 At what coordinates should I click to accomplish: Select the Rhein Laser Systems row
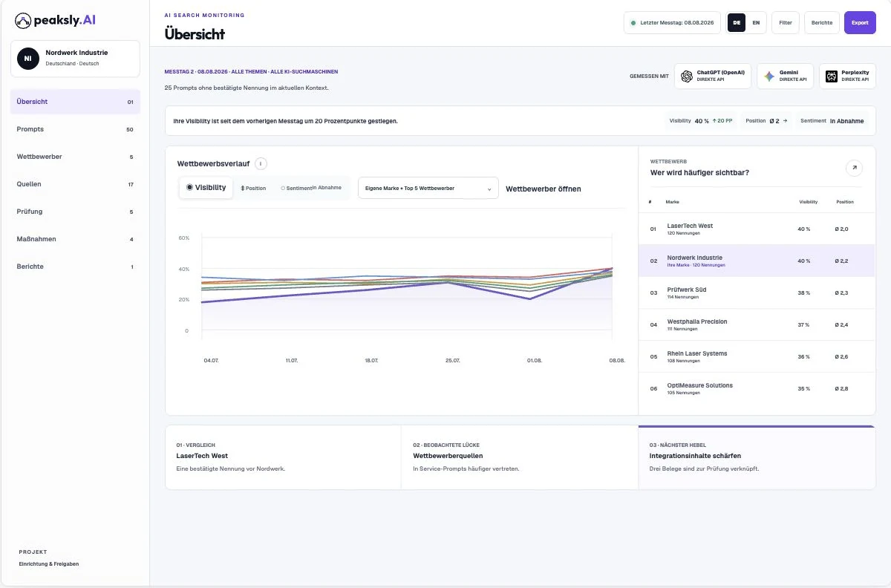[x=757, y=356]
